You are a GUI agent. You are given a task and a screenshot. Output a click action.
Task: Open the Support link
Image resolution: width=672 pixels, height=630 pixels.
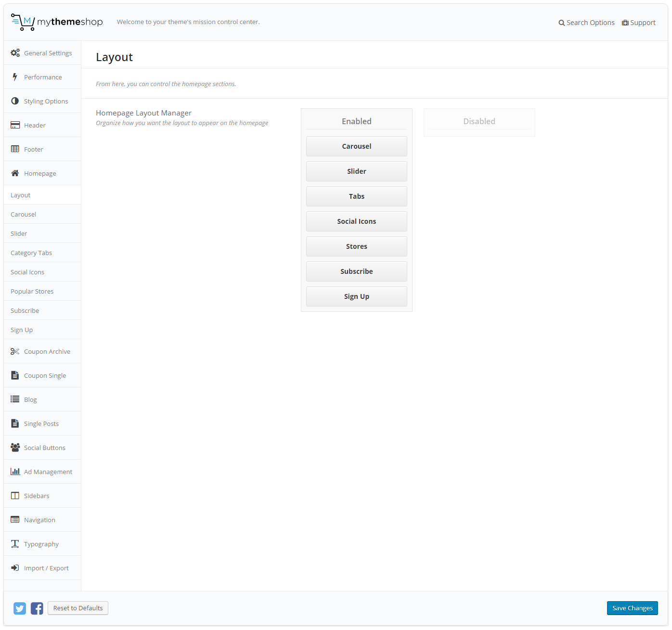tap(639, 23)
